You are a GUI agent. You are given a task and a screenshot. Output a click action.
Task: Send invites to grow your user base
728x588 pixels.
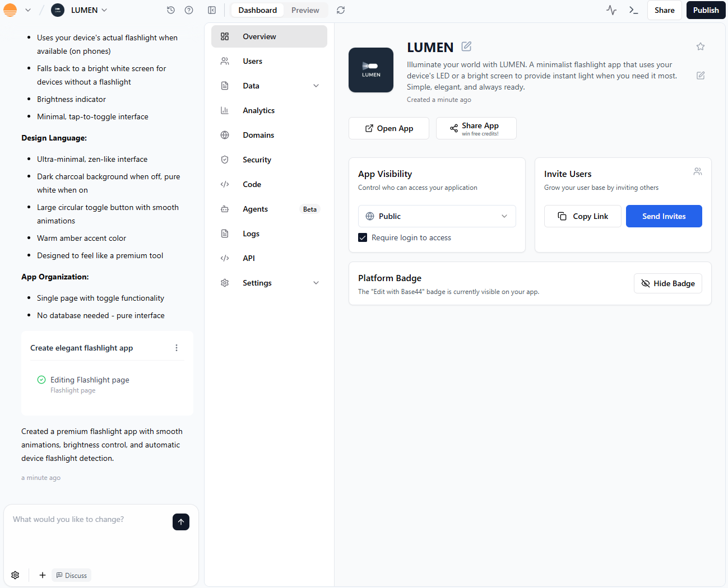(x=664, y=216)
